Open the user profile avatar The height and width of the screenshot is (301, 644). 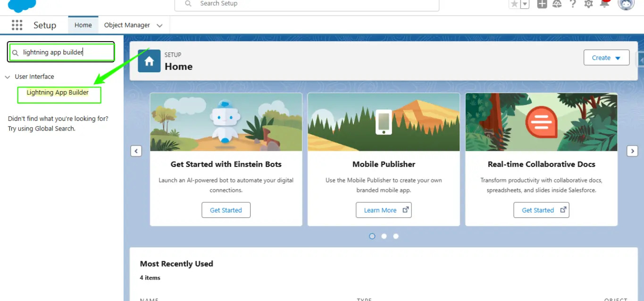pyautogui.click(x=626, y=4)
